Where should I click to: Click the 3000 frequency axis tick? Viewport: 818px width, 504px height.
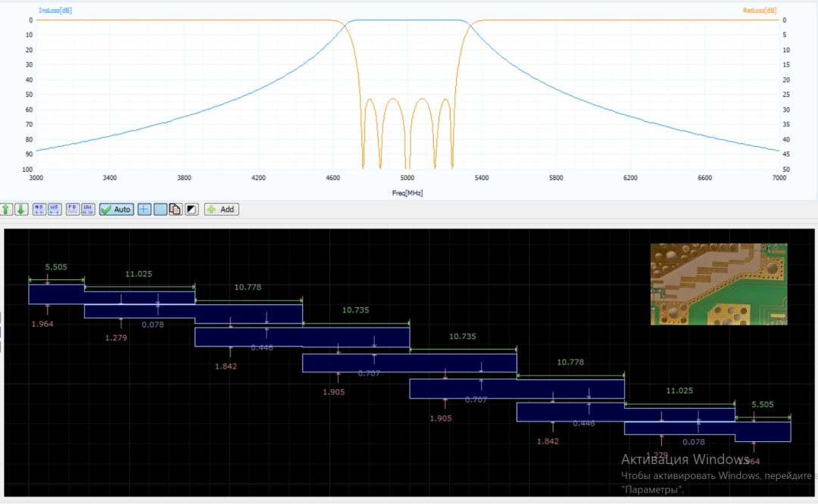(36, 179)
